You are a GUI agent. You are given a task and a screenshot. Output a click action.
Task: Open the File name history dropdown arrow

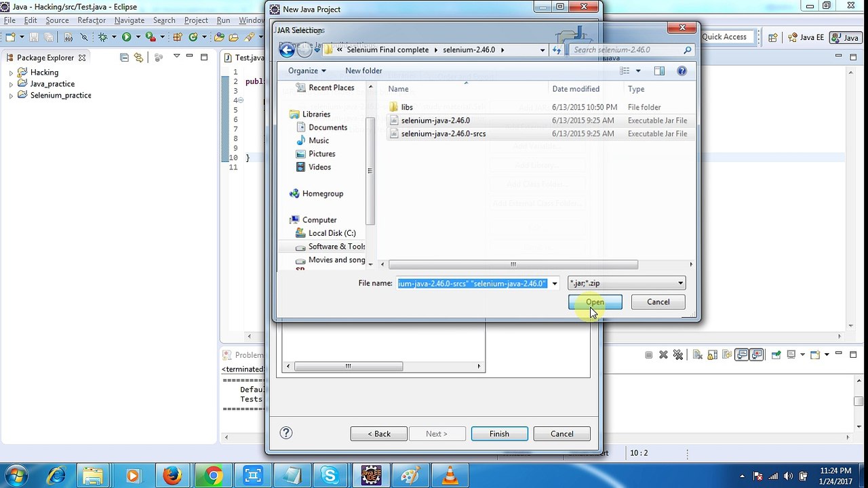(x=555, y=283)
